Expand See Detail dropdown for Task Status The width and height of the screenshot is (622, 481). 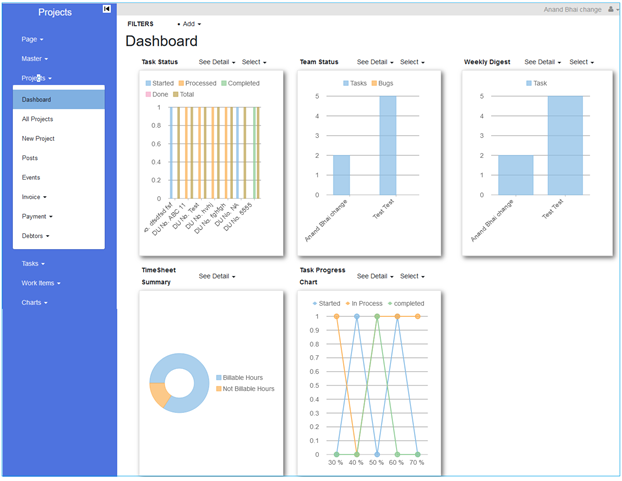point(217,62)
